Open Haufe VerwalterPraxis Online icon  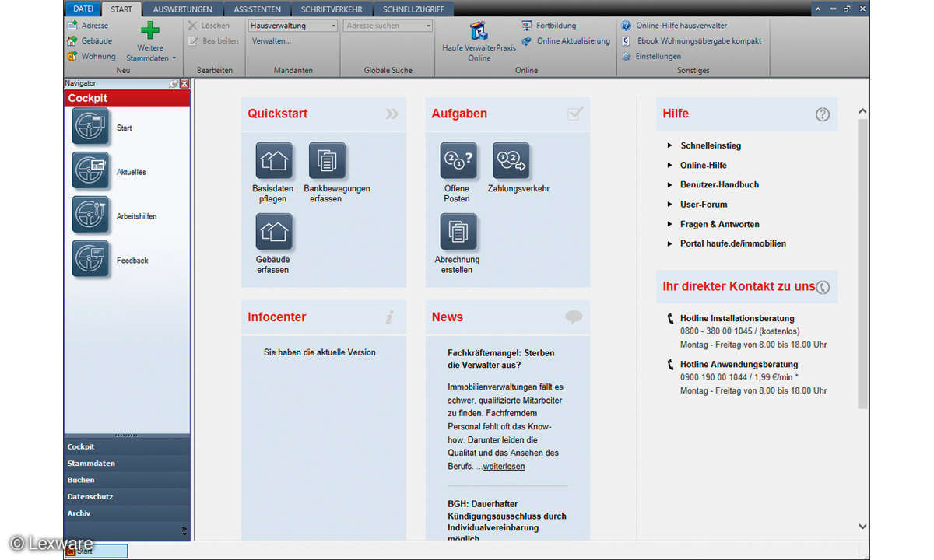coord(479,31)
